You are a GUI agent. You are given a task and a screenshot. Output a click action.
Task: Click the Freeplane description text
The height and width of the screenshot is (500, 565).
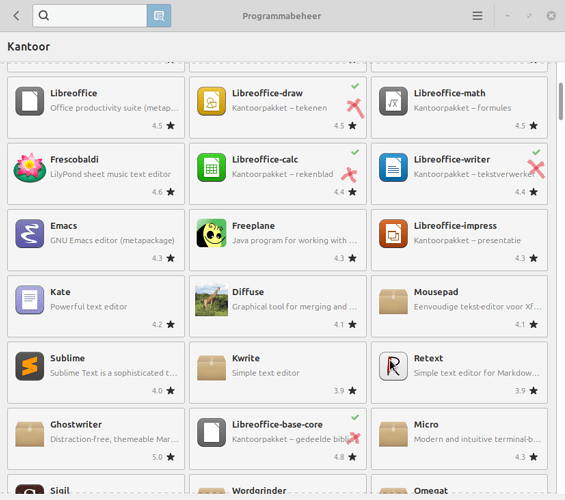pyautogui.click(x=294, y=240)
